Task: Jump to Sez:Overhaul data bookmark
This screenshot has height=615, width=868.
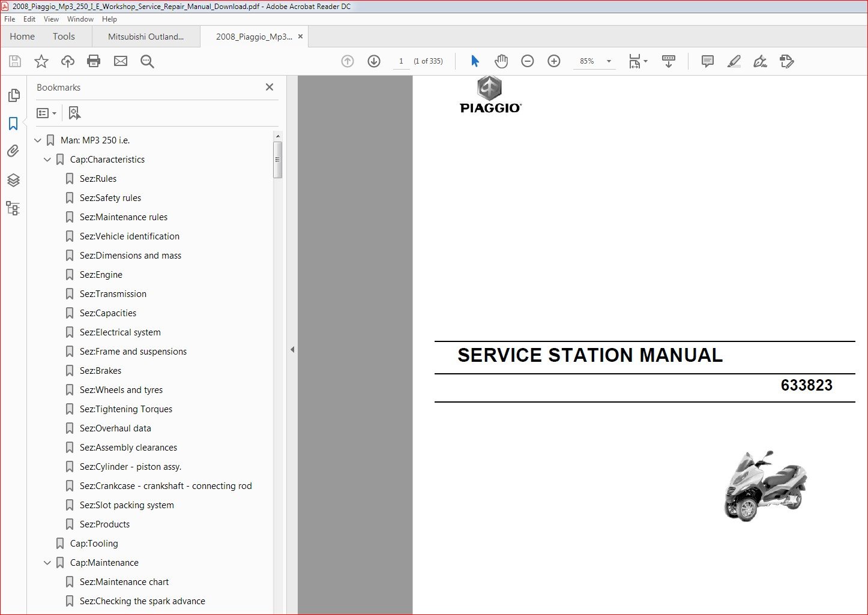Action: pos(115,428)
